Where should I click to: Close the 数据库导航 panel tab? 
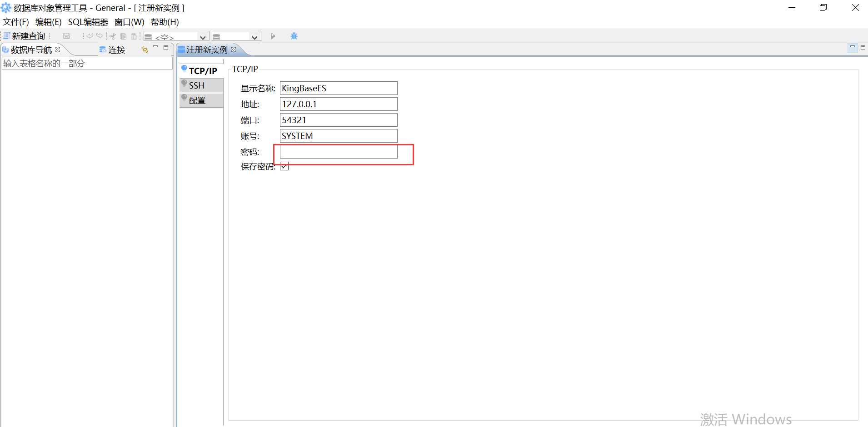(x=58, y=49)
